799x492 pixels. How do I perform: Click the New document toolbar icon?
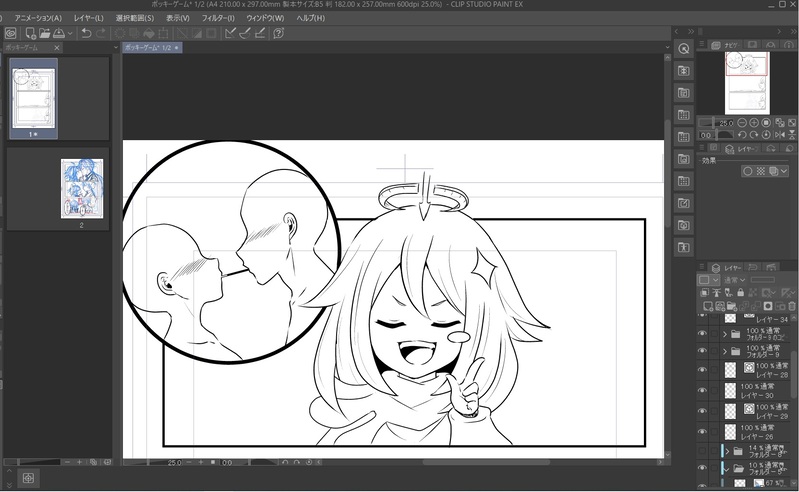pyautogui.click(x=31, y=34)
